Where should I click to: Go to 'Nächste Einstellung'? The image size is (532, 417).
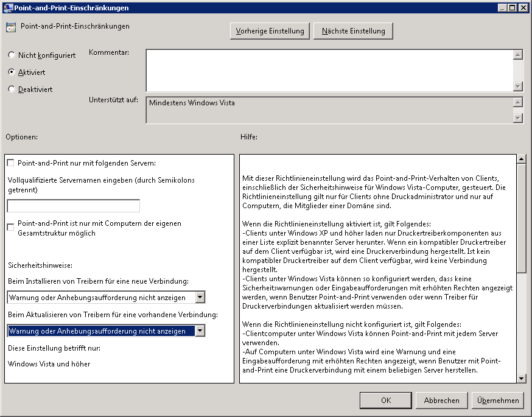pyautogui.click(x=353, y=31)
